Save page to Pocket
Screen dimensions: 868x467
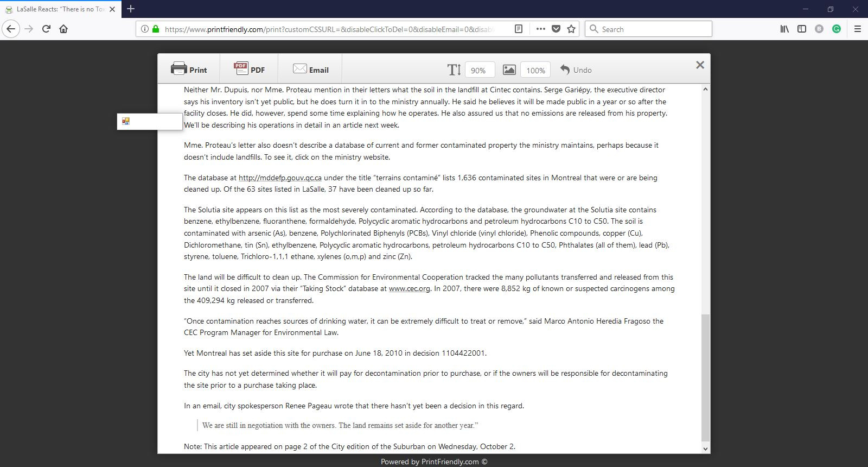click(556, 29)
